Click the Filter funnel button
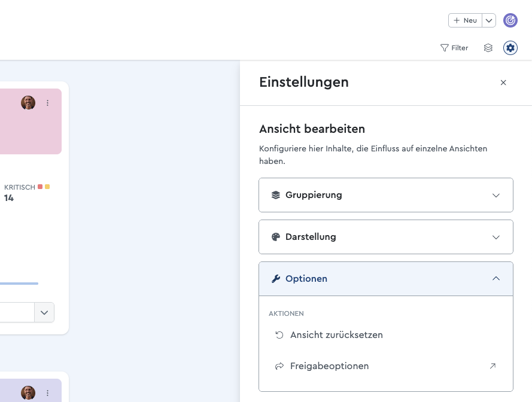The height and width of the screenshot is (402, 532). coord(454,48)
